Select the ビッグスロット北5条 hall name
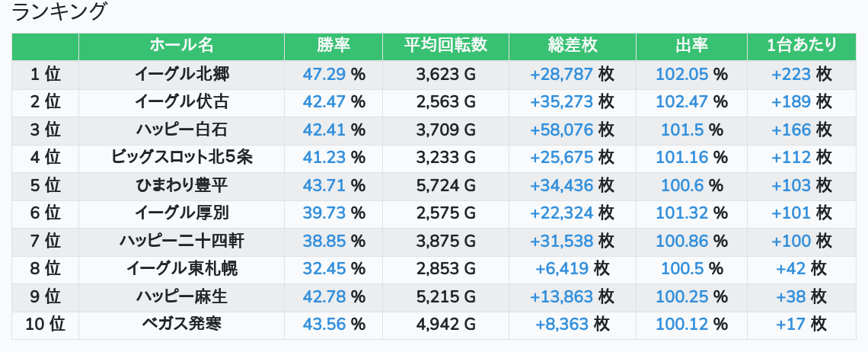Viewport: 868px width, 352px height. [x=181, y=158]
